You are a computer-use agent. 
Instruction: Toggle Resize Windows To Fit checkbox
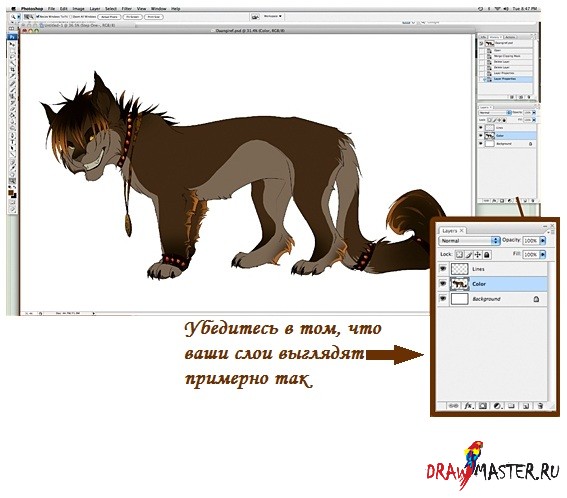tap(38, 17)
